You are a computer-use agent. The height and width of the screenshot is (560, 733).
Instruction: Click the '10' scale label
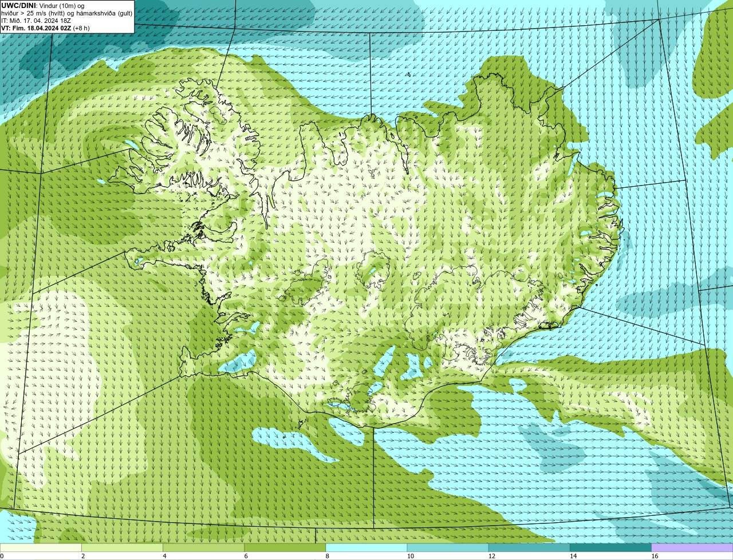(410, 556)
